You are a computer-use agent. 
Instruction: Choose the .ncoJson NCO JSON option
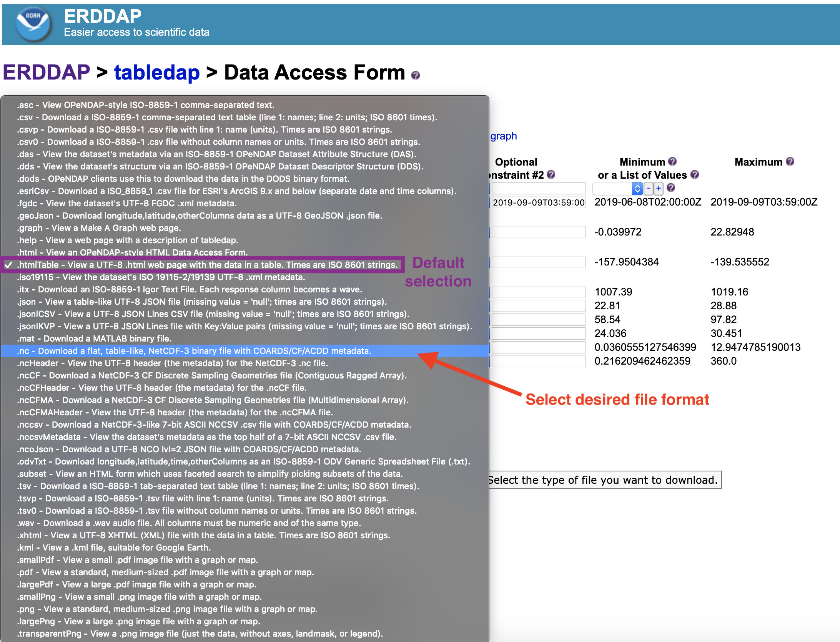pyautogui.click(x=245, y=449)
